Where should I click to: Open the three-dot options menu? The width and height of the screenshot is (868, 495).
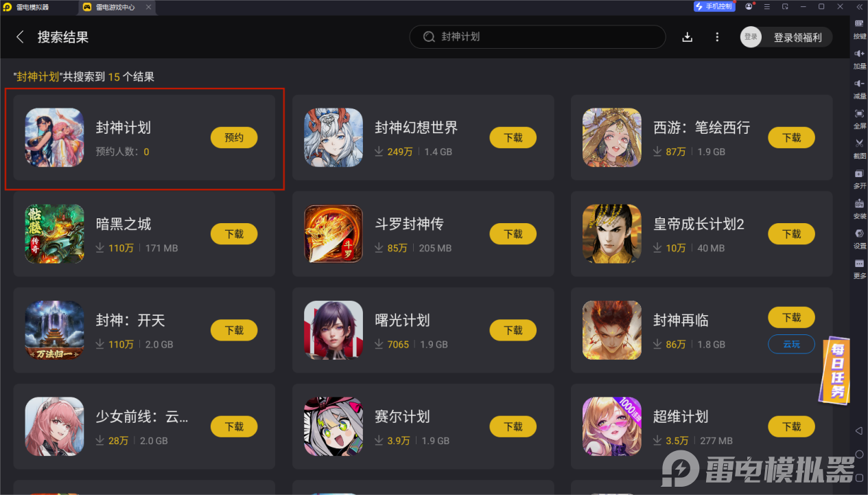click(x=717, y=37)
